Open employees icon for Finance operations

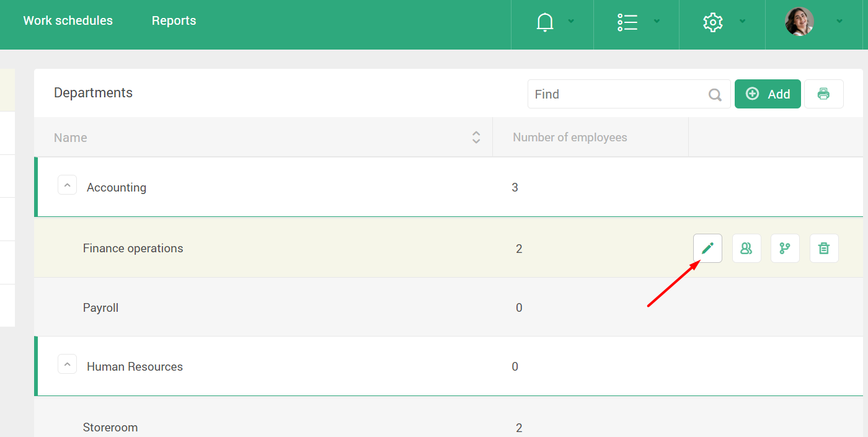tap(746, 249)
